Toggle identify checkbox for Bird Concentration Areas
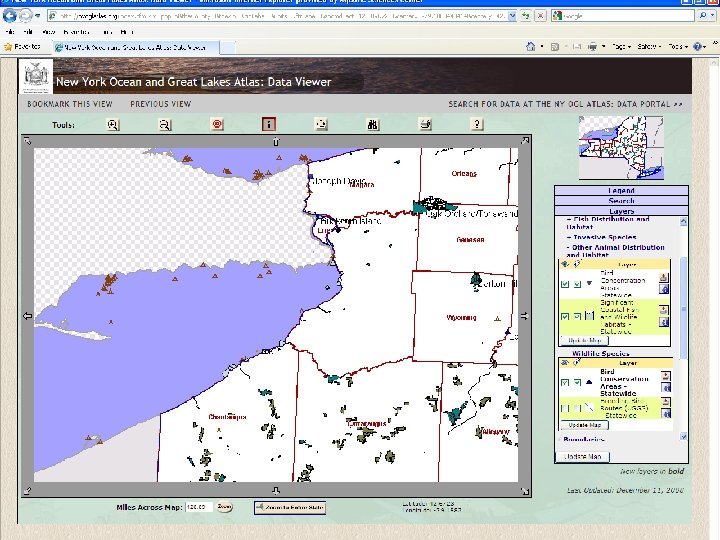This screenshot has width=720, height=540. click(577, 284)
